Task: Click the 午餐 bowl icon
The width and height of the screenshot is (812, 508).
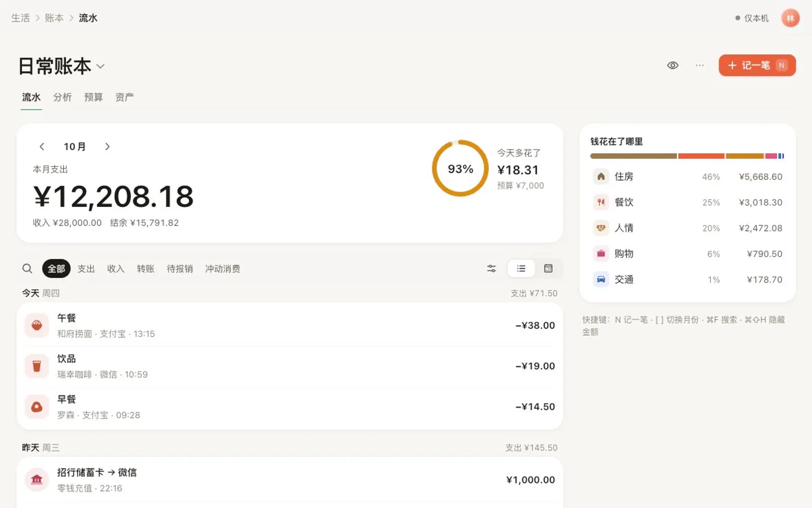Action: [x=37, y=325]
